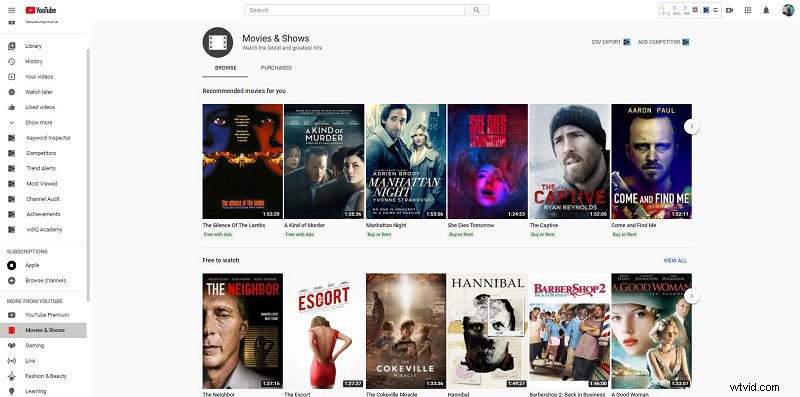
Task: Open Competitors vidIQ icon
Action: (12, 153)
